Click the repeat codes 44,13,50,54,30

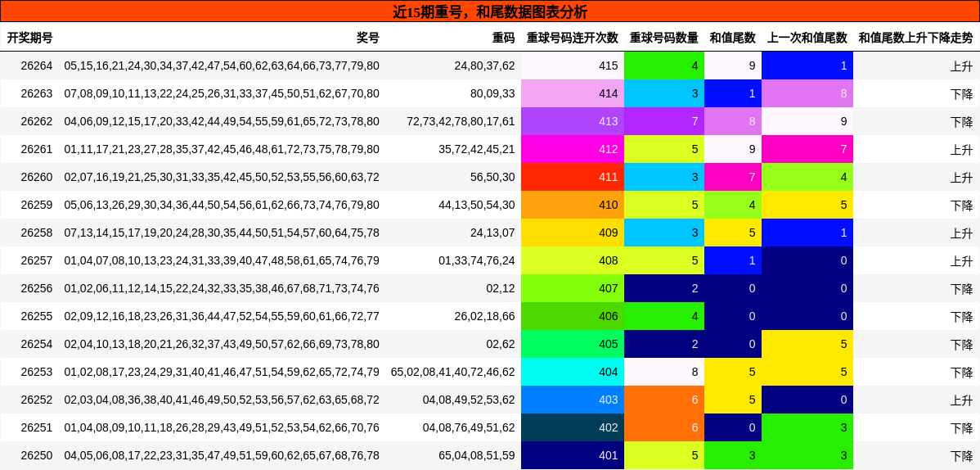click(x=477, y=206)
